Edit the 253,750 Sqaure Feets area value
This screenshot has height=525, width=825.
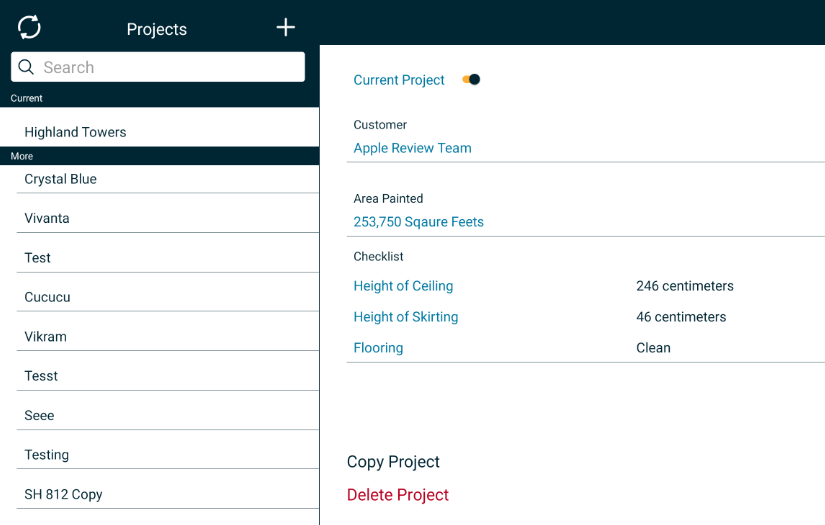(418, 222)
